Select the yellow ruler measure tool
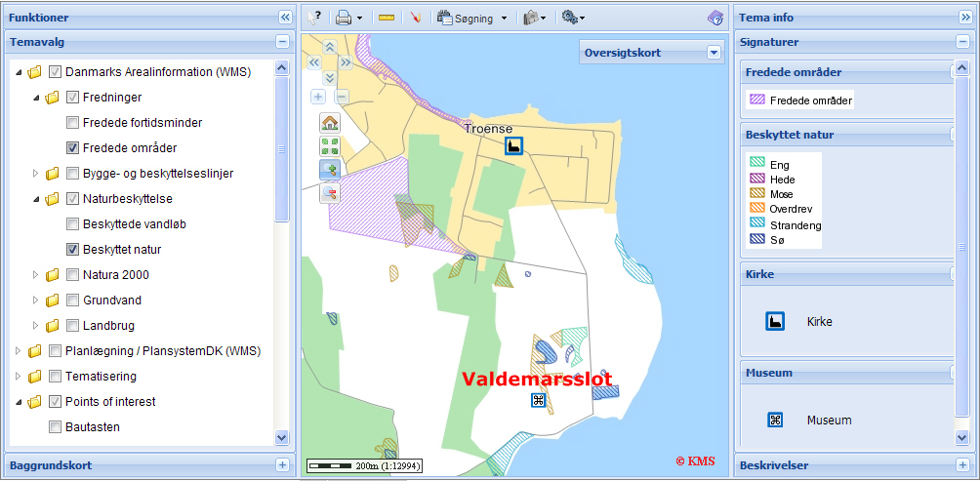Viewport: 980px width, 481px height. tap(387, 19)
